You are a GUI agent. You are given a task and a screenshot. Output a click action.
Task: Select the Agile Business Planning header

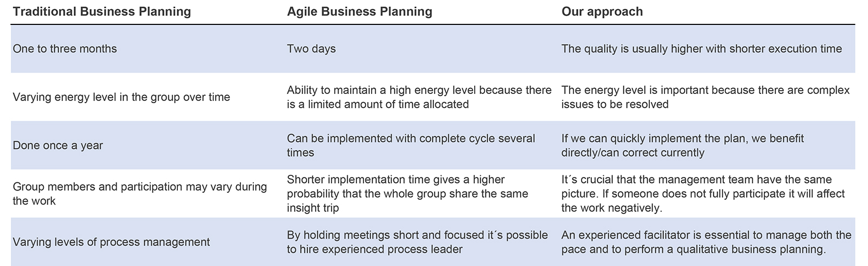coord(360,11)
